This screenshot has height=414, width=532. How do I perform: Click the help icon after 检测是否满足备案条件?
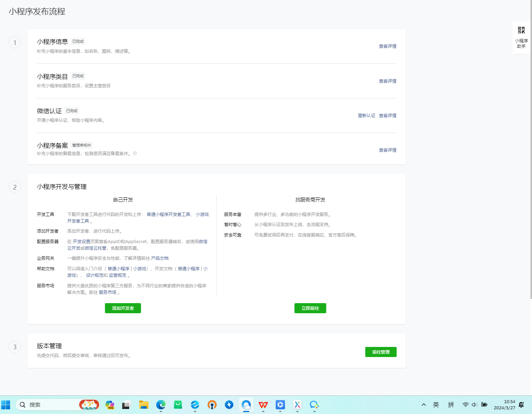[x=135, y=154]
